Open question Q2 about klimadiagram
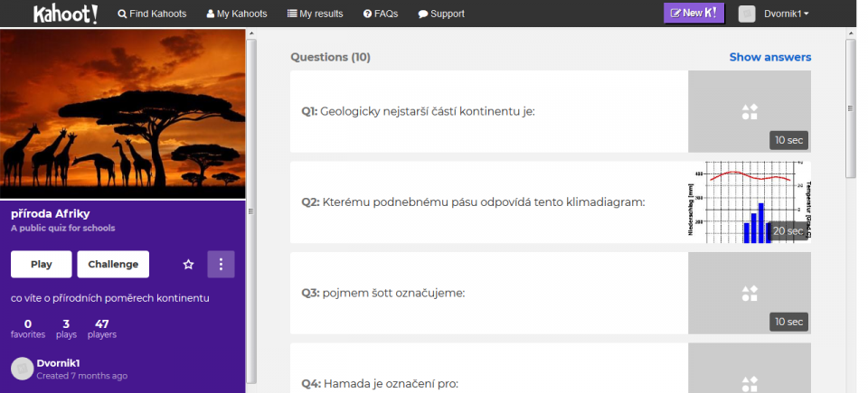Viewport: 868px width, 393px height. [489, 202]
